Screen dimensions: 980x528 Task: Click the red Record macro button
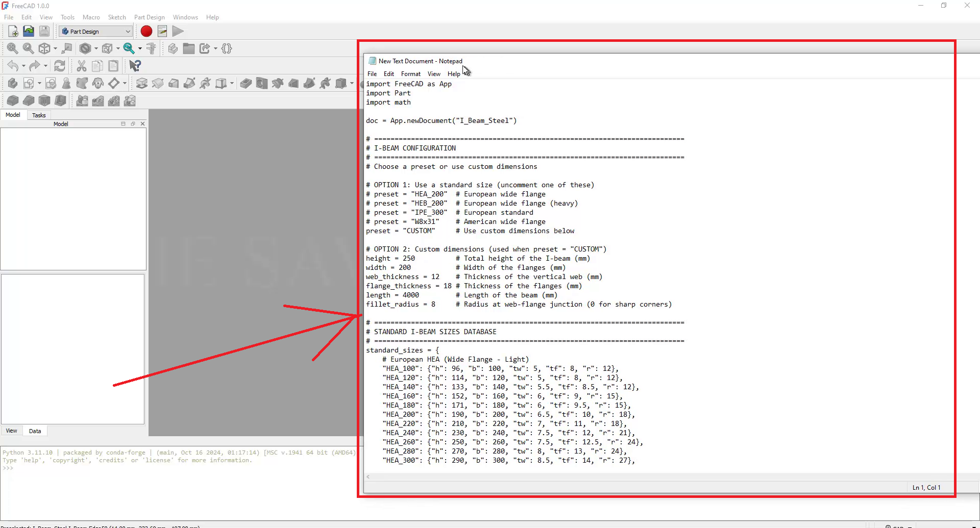(x=146, y=31)
